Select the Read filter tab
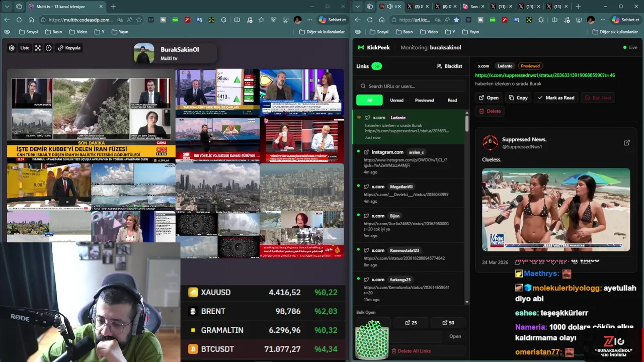This screenshot has height=362, width=644. tap(452, 100)
